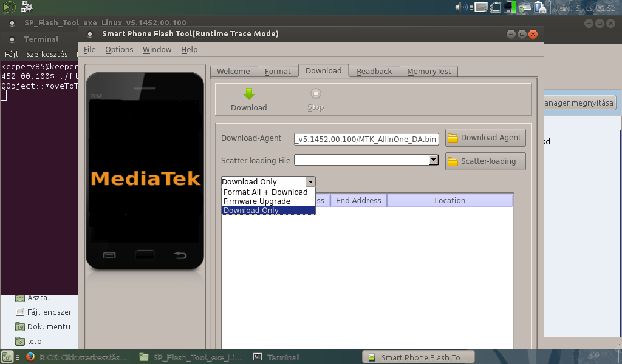The image size is (622, 364).
Task: Click the Dokumentumok folder icon in sidebar
Action: 20,327
